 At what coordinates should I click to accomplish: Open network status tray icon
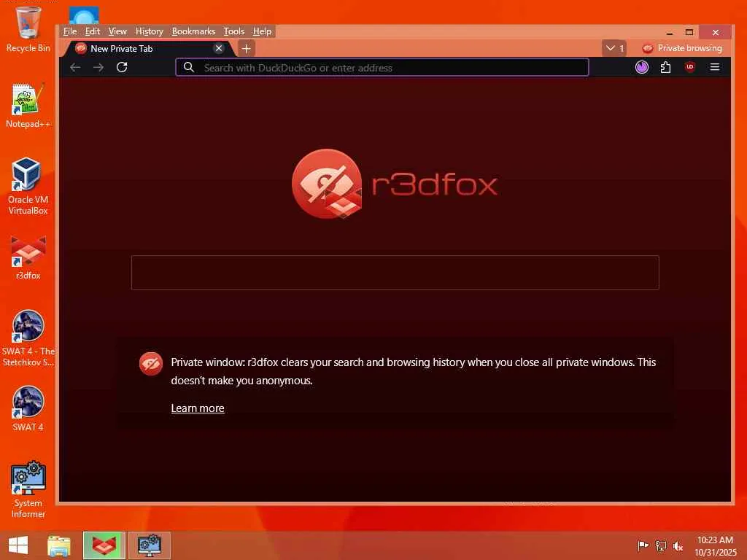(660, 545)
